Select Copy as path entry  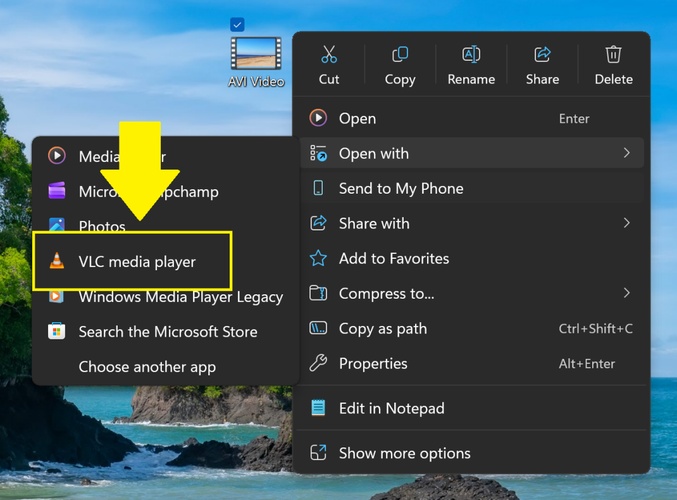(x=471, y=328)
